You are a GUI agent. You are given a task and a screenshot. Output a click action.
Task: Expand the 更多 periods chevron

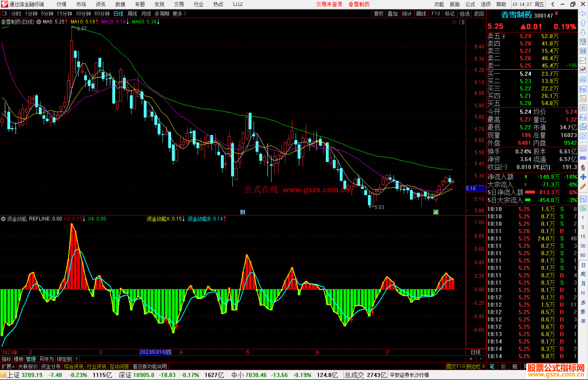click(x=185, y=14)
